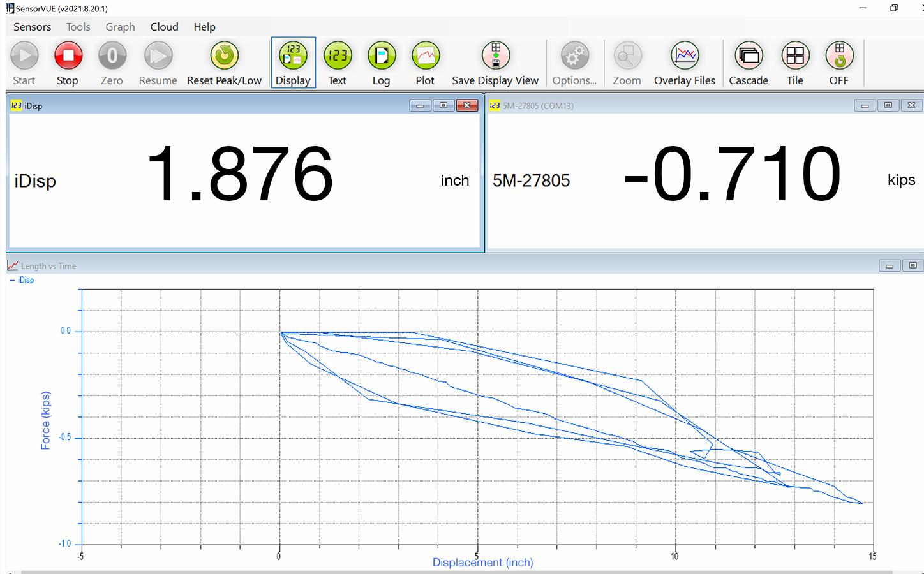Viewport: 924px width, 574px height.
Task: Click Save Display View icon
Action: tap(496, 56)
